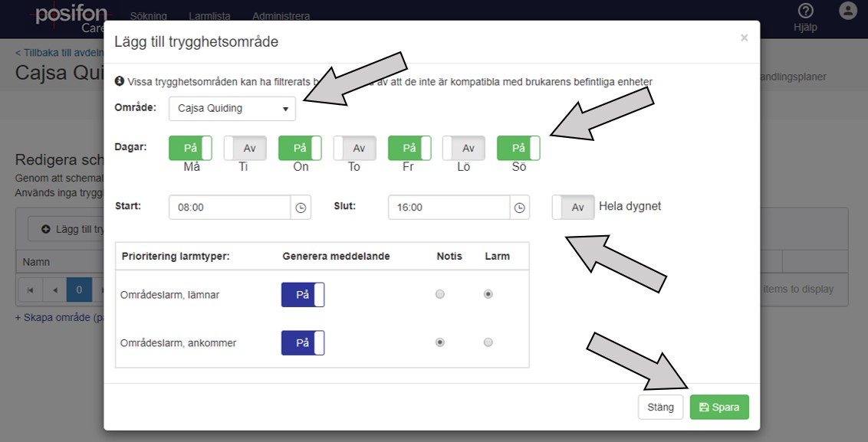Viewport: 868px width, 442px height.
Task: Toggle the Må day switch
Action: click(x=190, y=149)
